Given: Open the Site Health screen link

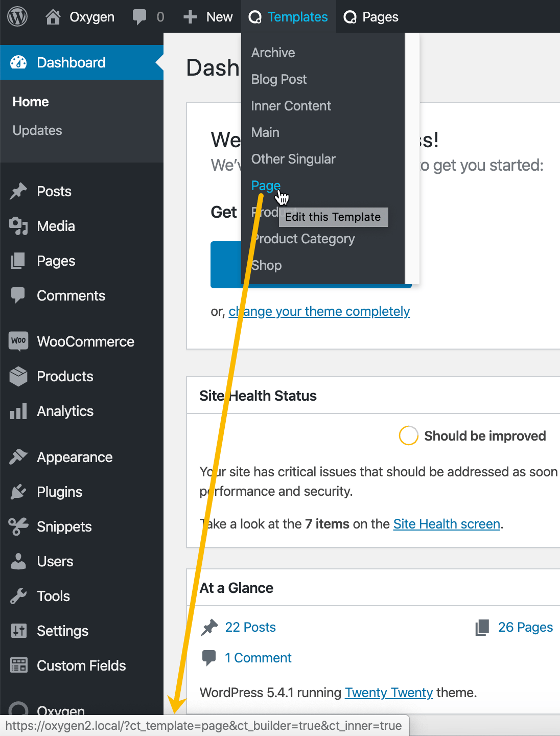Looking at the screenshot, I should (x=447, y=524).
